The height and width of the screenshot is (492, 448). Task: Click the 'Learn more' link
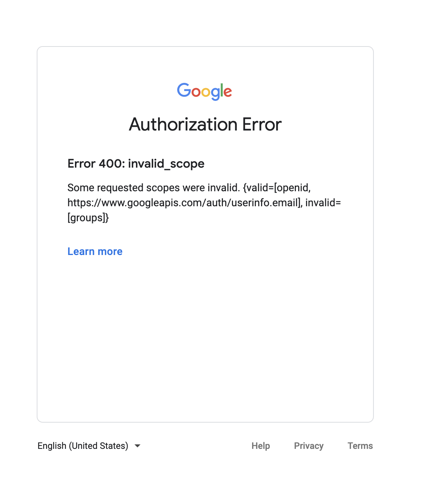point(95,251)
